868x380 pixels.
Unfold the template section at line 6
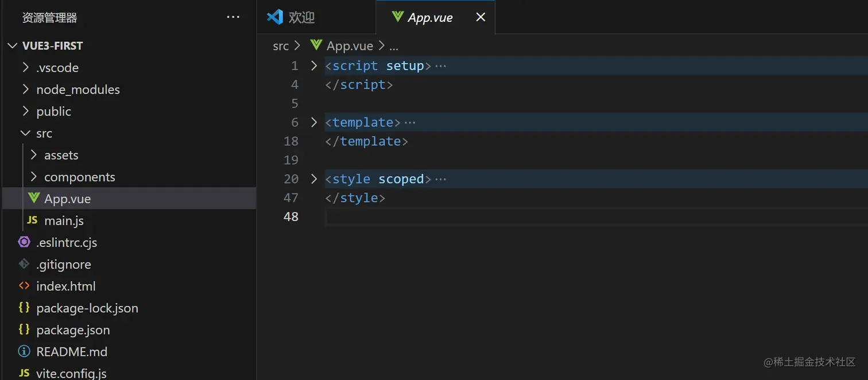[x=314, y=122]
